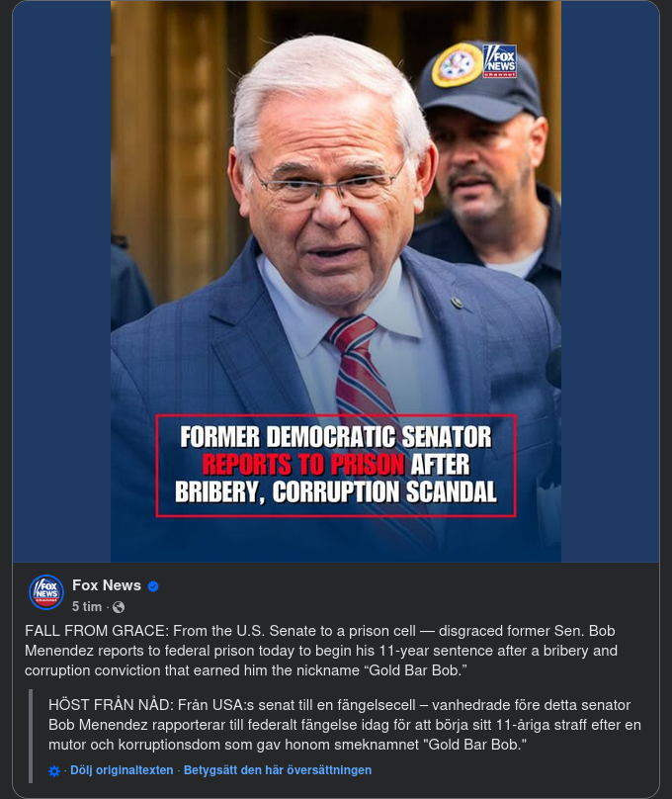The height and width of the screenshot is (799, 672).
Task: Click the cap's round emblem badge
Action: [457, 64]
